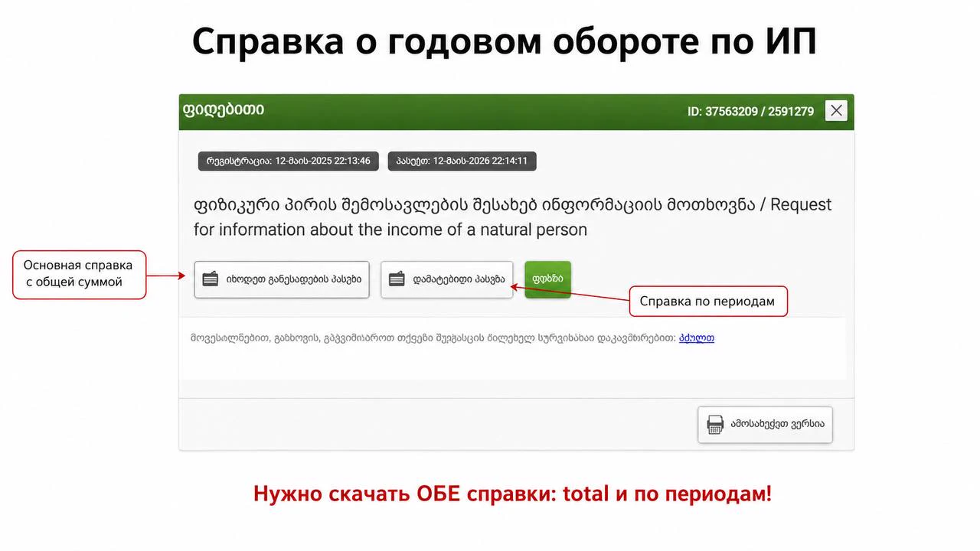Click the slide title 'Справка о годовом обороте по ИП'
The height and width of the screenshot is (551, 980).
pos(504,41)
